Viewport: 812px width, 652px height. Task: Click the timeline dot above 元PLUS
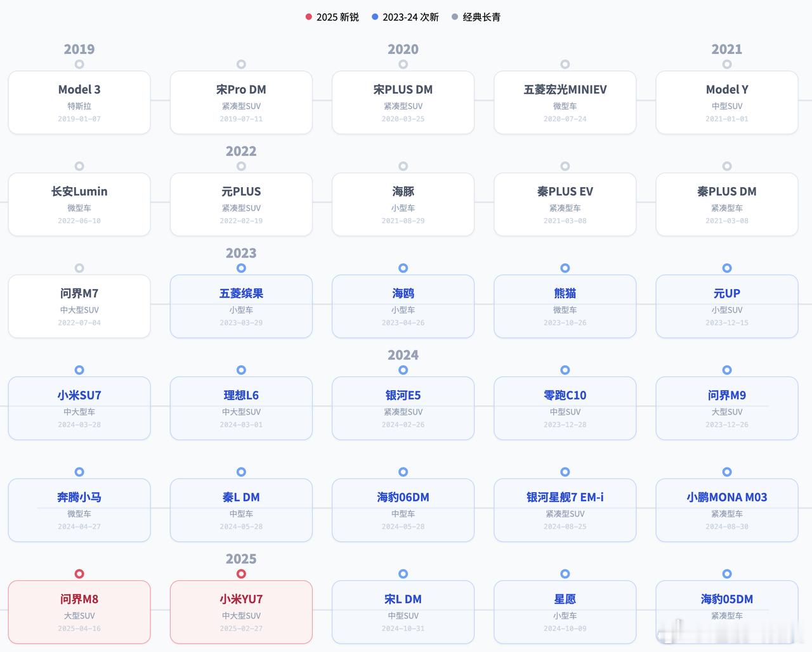coord(241,166)
